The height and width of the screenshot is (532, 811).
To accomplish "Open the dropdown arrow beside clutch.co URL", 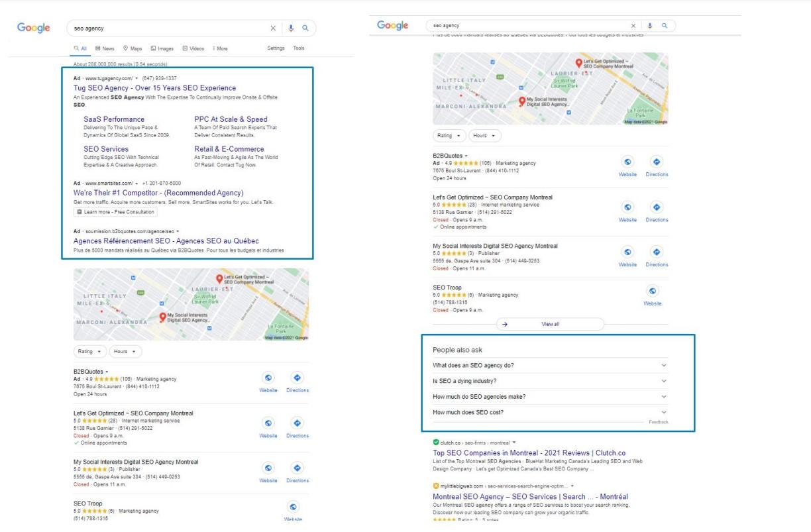I will 514,443.
